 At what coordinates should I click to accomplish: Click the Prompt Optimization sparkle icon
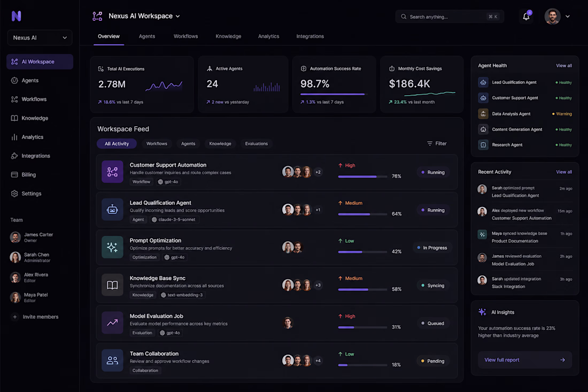tap(112, 247)
